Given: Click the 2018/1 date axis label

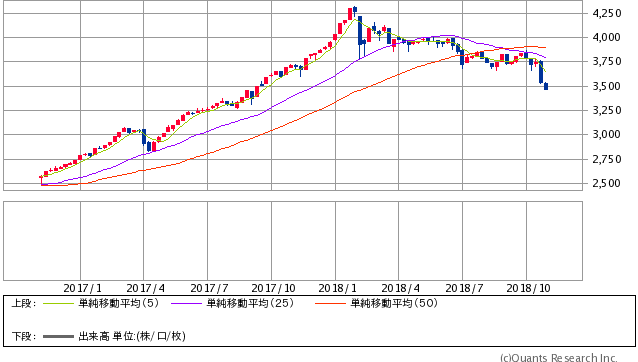Looking at the screenshot, I should coord(338,288).
